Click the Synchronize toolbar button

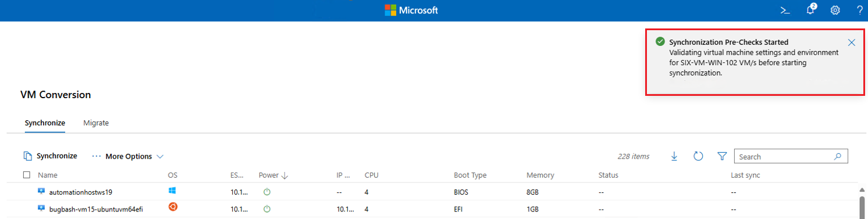point(50,156)
